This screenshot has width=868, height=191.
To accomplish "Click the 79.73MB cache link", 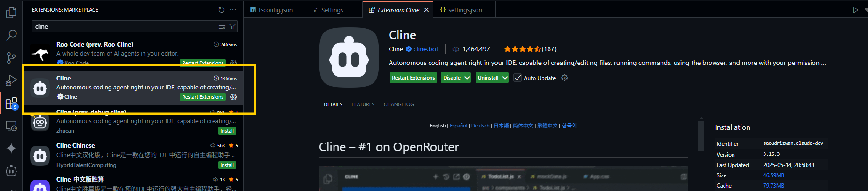I will 774,186.
